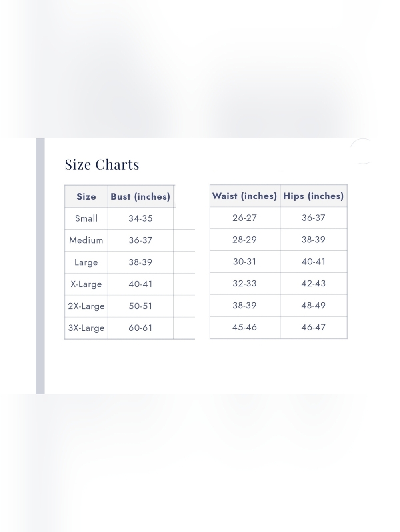Select the Small size row label
Viewport: 400px width, 532px height.
(86, 218)
